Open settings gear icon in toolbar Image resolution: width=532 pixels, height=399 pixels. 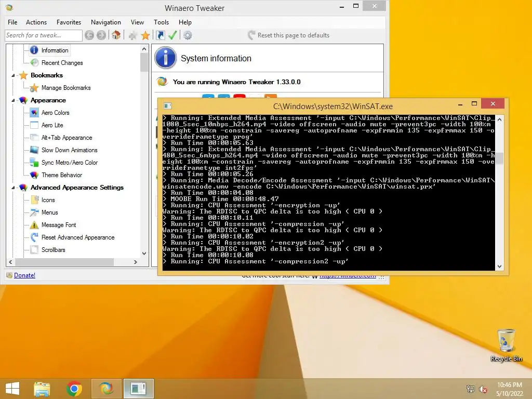[188, 35]
